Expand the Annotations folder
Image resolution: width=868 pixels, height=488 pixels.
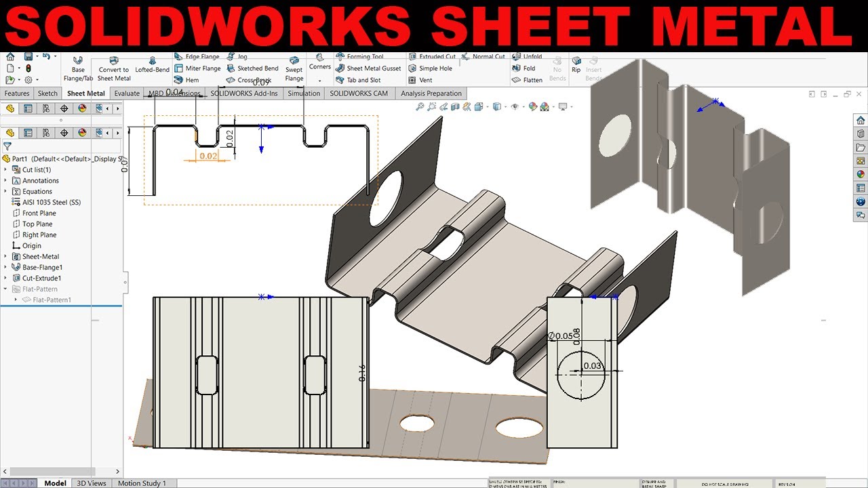pos(6,180)
